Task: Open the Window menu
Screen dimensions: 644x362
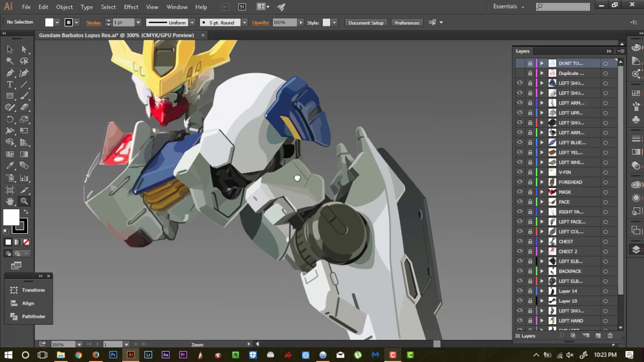Action: (177, 7)
